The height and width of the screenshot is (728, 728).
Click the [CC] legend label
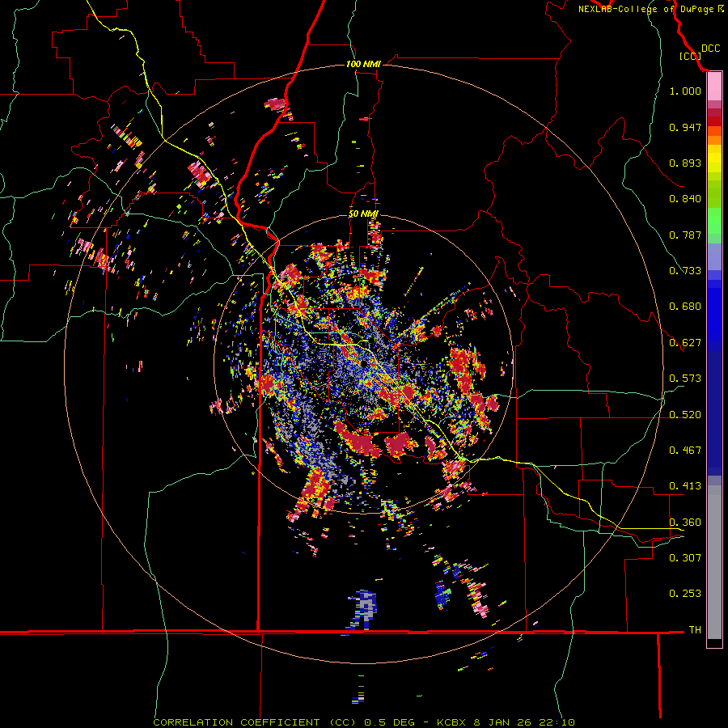690,56
